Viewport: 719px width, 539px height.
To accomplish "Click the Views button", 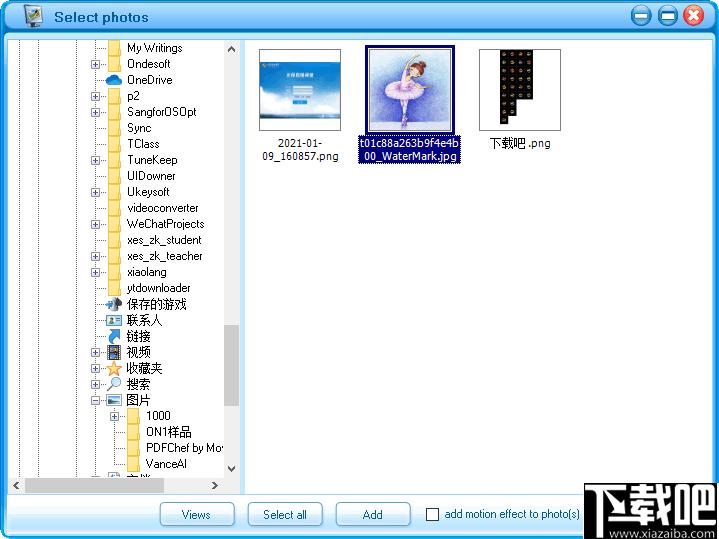I will [197, 514].
